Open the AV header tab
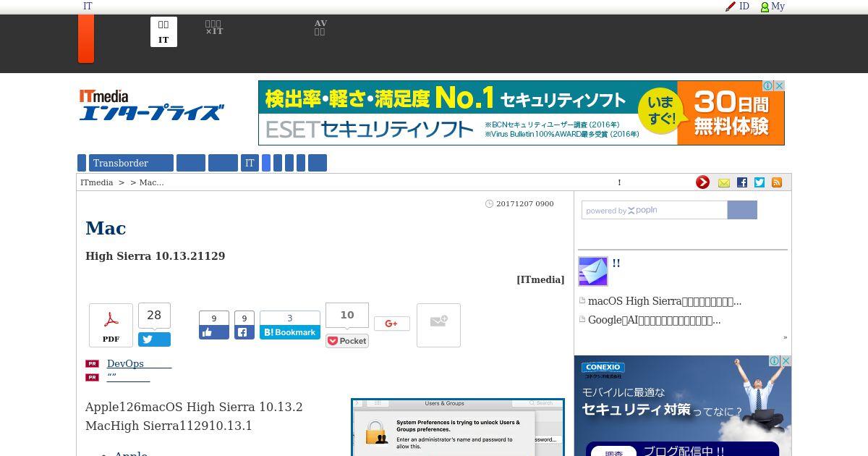This screenshot has height=456, width=868. click(x=320, y=28)
